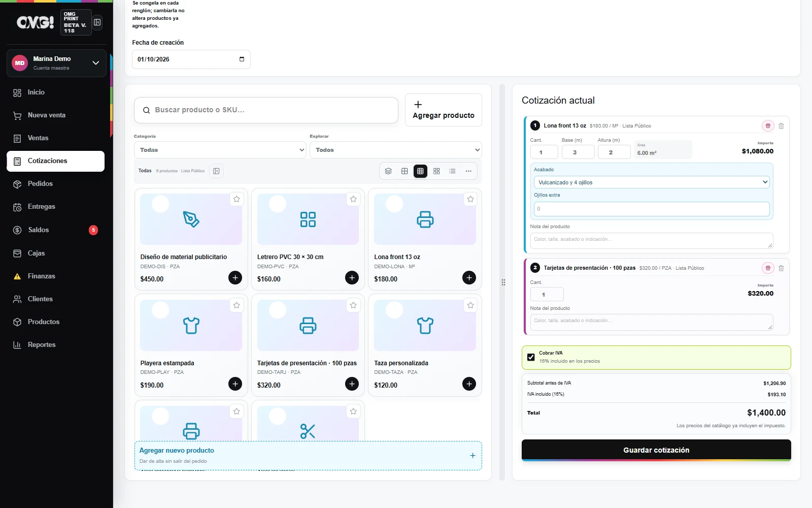This screenshot has width=812, height=508.
Task: Open the Fecha de creación date picker
Action: 242,59
